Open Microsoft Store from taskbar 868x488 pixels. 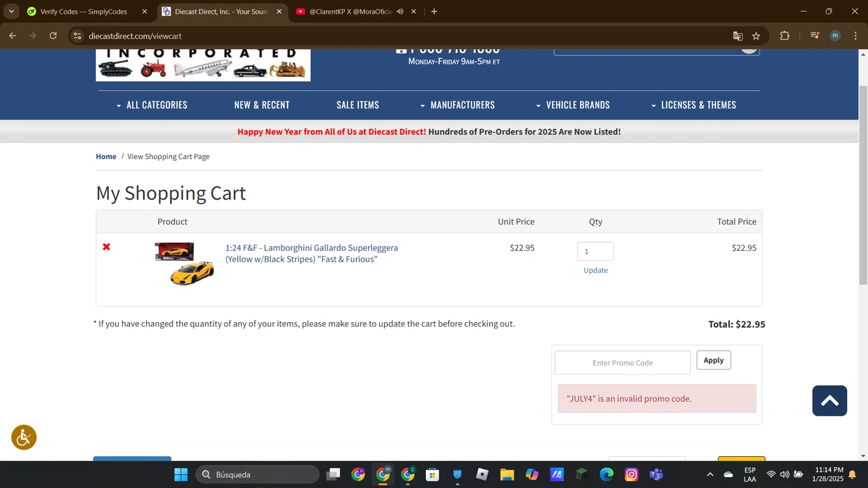click(x=432, y=475)
